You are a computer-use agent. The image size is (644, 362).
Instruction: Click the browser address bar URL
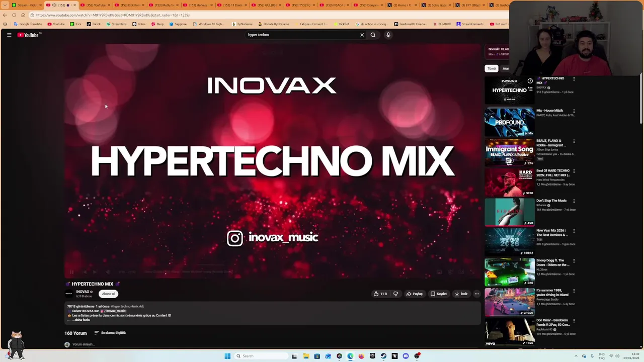(x=113, y=15)
